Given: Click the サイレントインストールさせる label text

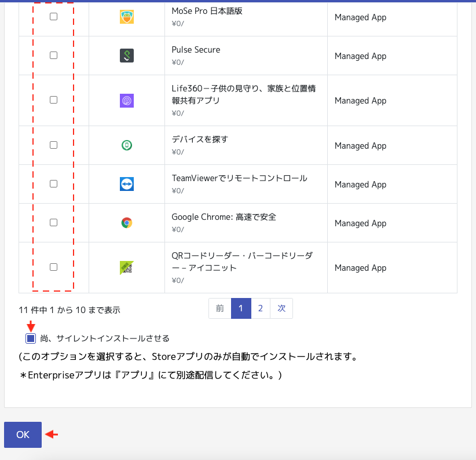Looking at the screenshot, I should coord(105,338).
